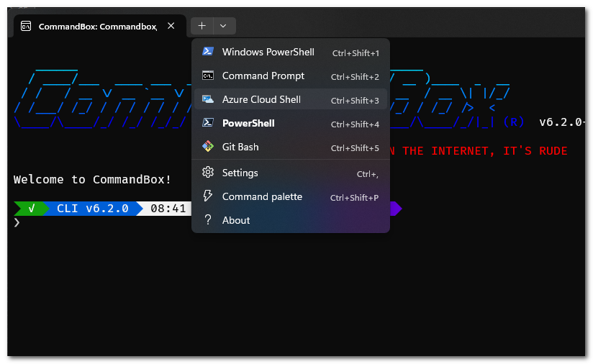The image size is (593, 364).
Task: Click the About question mark icon
Action: (x=208, y=219)
